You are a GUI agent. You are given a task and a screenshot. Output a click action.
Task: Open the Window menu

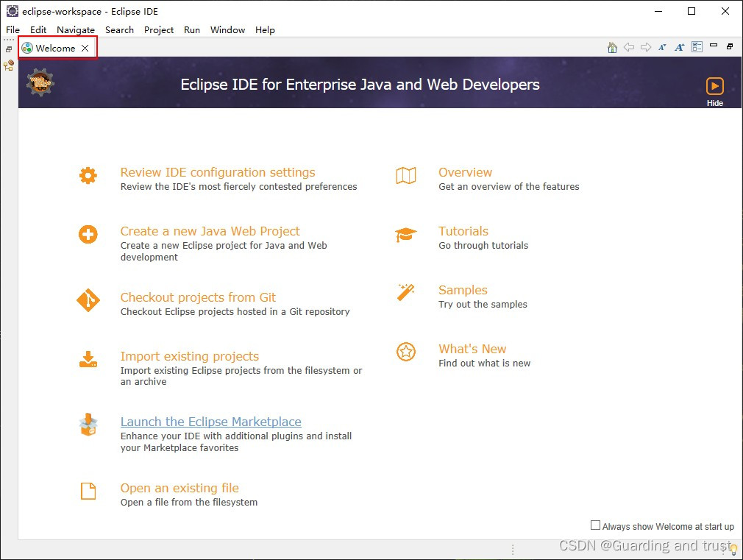click(227, 30)
